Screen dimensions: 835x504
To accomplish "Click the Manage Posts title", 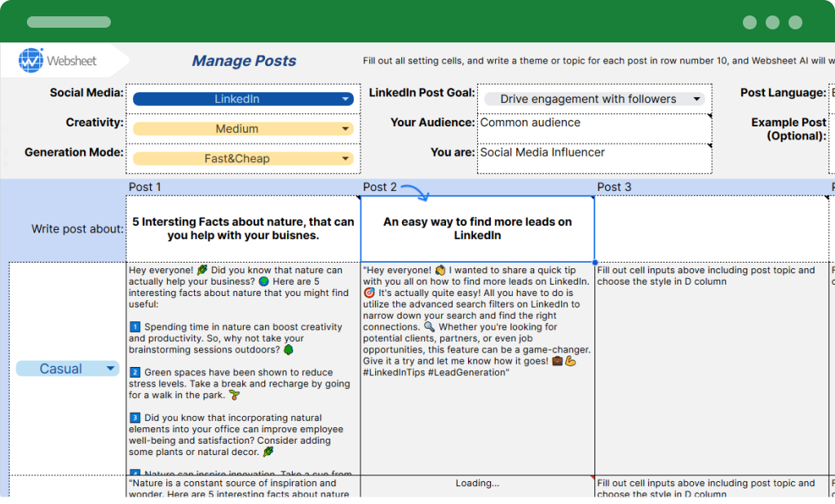I will [x=244, y=60].
